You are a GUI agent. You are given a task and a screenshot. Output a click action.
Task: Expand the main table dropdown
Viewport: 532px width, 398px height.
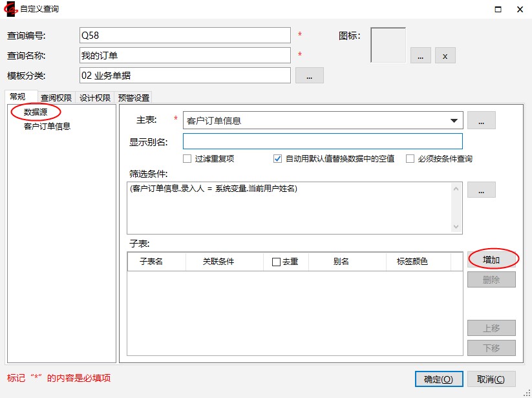(x=454, y=120)
